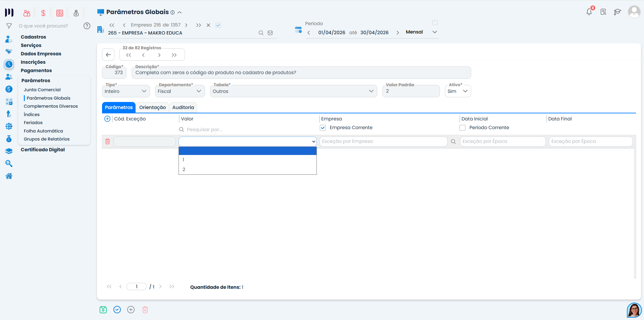Open the dollar sign financial module
Viewport: 644px width, 320px height.
click(x=43, y=13)
